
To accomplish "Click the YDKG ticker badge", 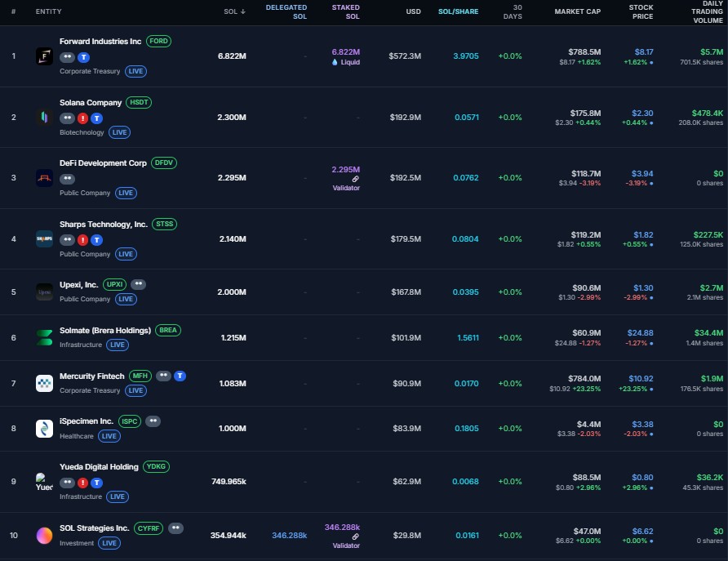I will pyautogui.click(x=156, y=467).
